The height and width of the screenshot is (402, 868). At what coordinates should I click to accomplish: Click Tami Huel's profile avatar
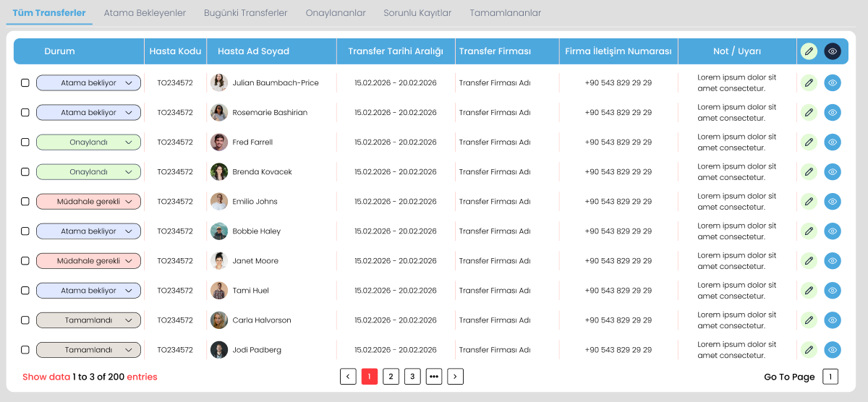[219, 291]
